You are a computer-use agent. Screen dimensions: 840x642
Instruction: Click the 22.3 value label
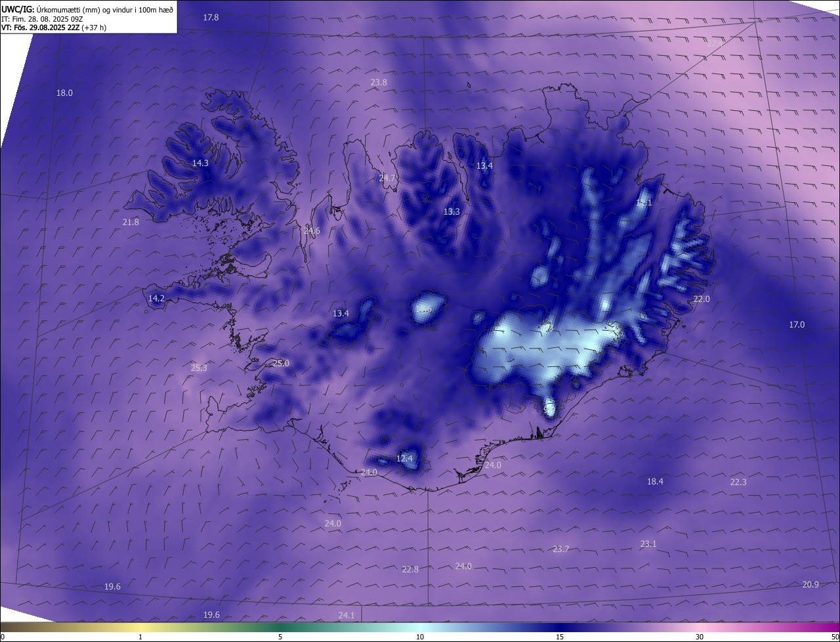(738, 482)
